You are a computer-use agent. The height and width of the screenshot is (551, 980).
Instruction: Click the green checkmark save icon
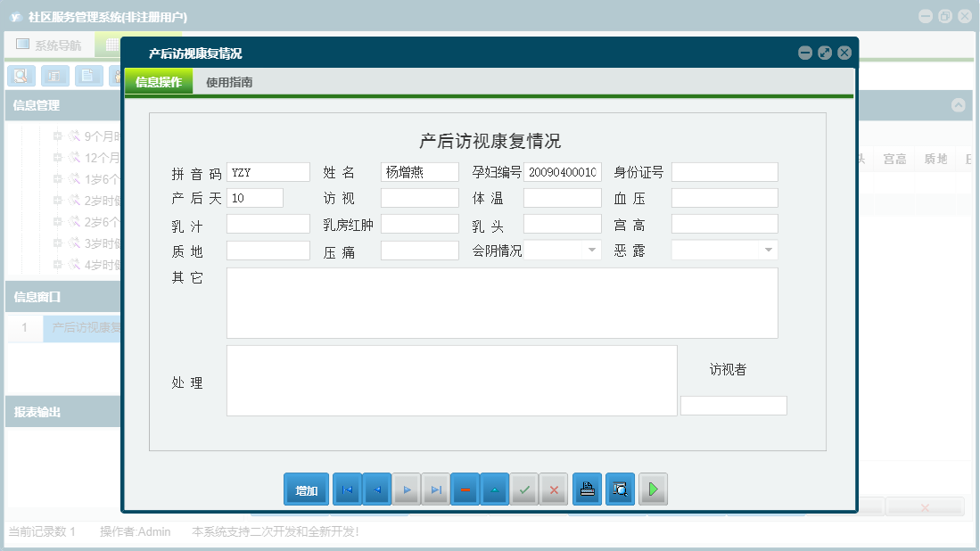(524, 489)
